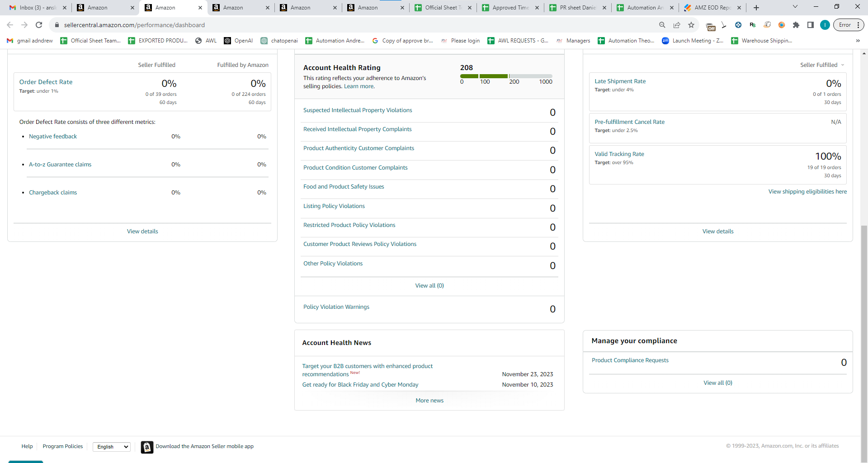The height and width of the screenshot is (463, 868).
Task: Toggle the browser side panel icon
Action: click(x=811, y=25)
